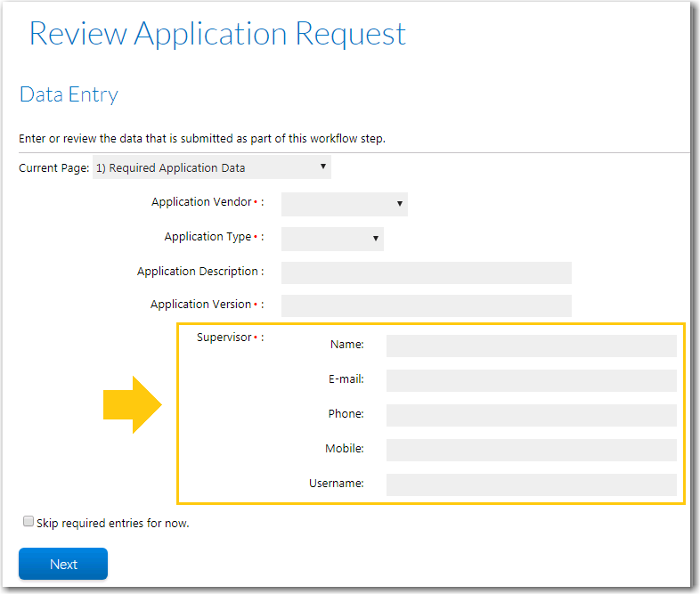Image resolution: width=700 pixels, height=594 pixels.
Task: Click the Application Type dropdown arrow
Action: click(376, 239)
